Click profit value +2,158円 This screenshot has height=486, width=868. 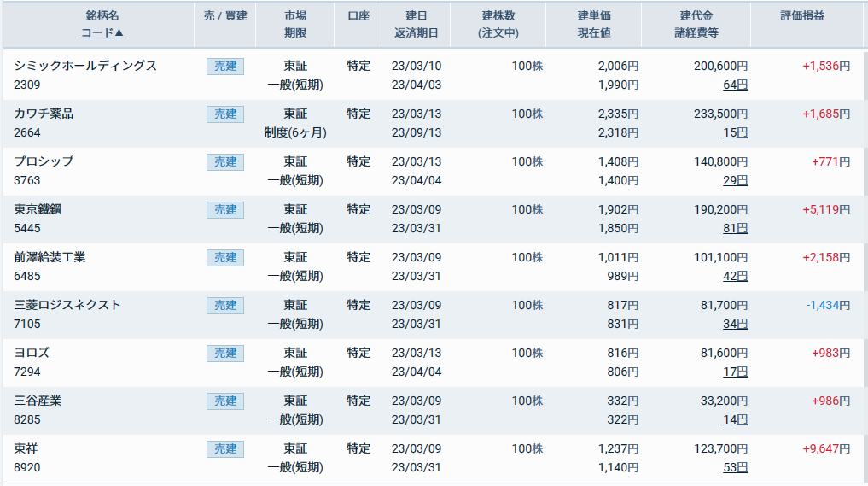point(826,257)
